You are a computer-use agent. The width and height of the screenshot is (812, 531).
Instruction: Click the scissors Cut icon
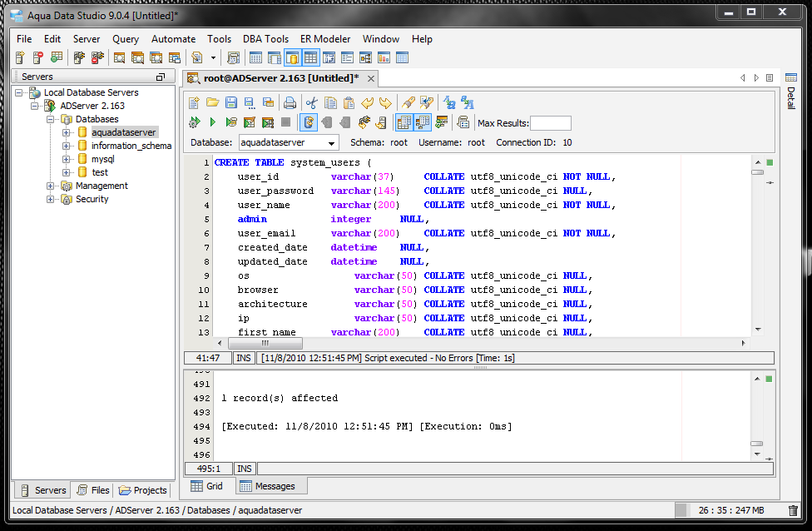312,103
